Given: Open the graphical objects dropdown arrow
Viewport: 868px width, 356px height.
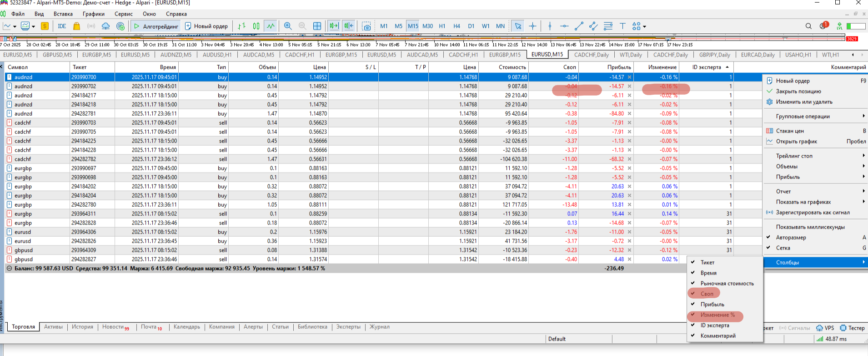Looking at the screenshot, I should click(x=644, y=27).
